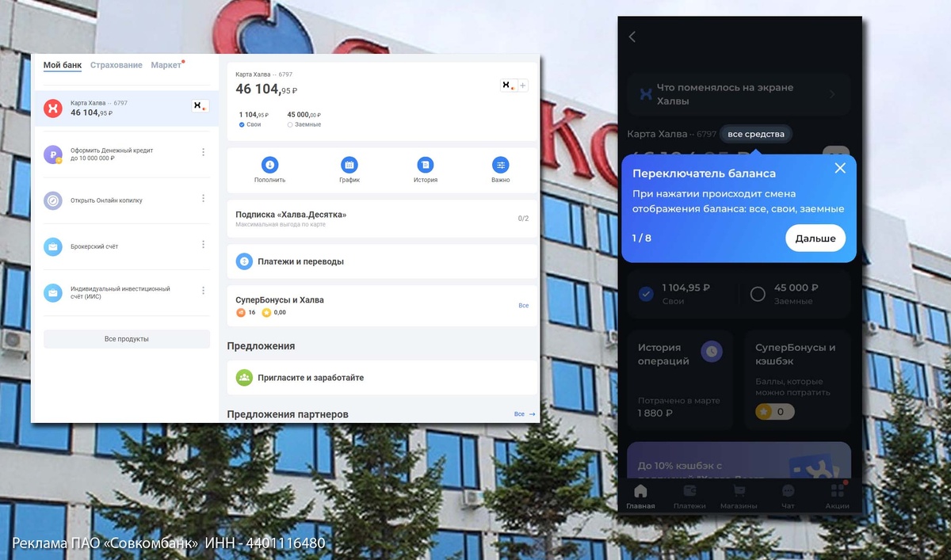Expand Что поменялось на экране Халвы chevron
Viewport: 951px width, 560px height.
pyautogui.click(x=832, y=94)
